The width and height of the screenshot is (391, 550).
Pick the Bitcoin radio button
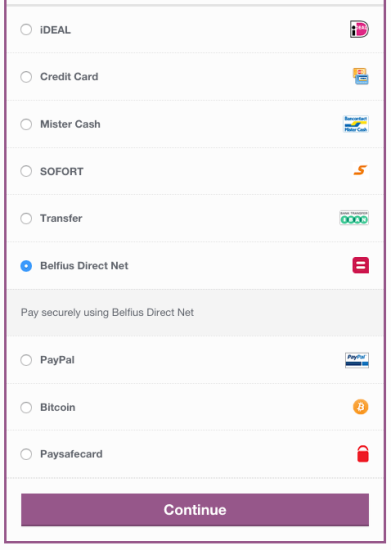pos(26,407)
